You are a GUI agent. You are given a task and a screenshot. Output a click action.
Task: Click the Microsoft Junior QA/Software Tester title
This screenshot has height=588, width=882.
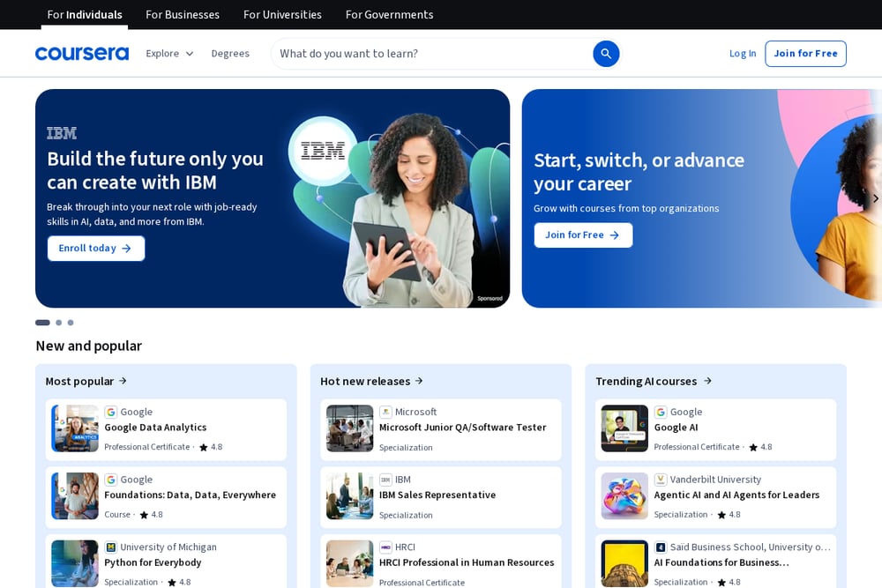tap(462, 428)
